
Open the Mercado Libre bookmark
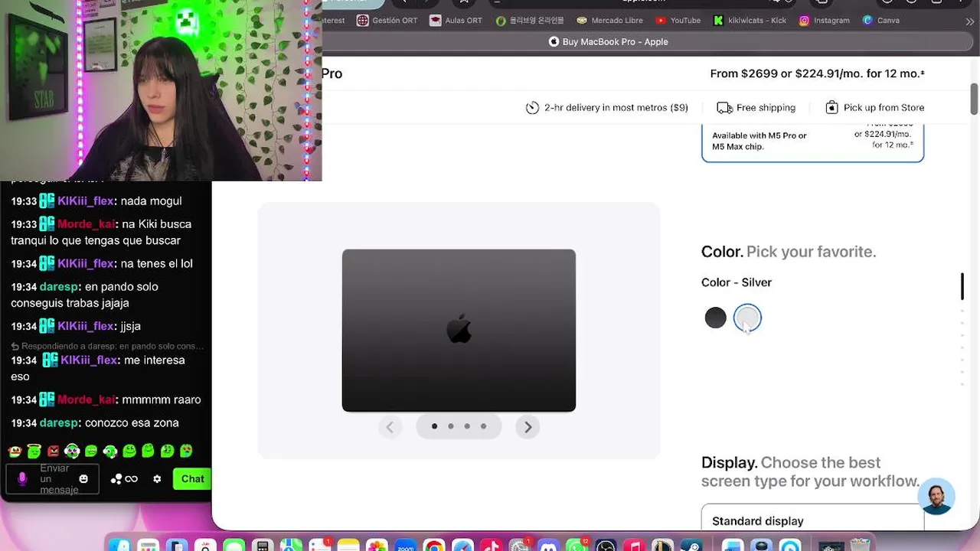[609, 21]
